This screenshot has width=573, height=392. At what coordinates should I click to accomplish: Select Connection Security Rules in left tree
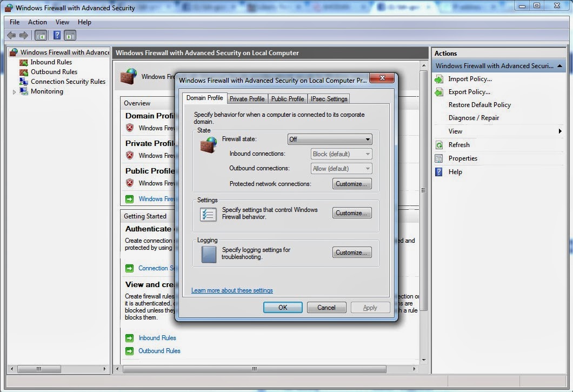[x=68, y=82]
